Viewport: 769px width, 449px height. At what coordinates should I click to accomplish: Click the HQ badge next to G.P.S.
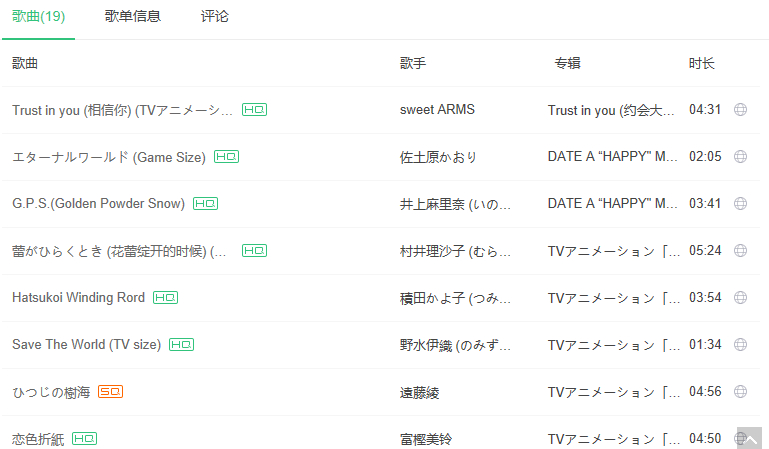coord(205,203)
